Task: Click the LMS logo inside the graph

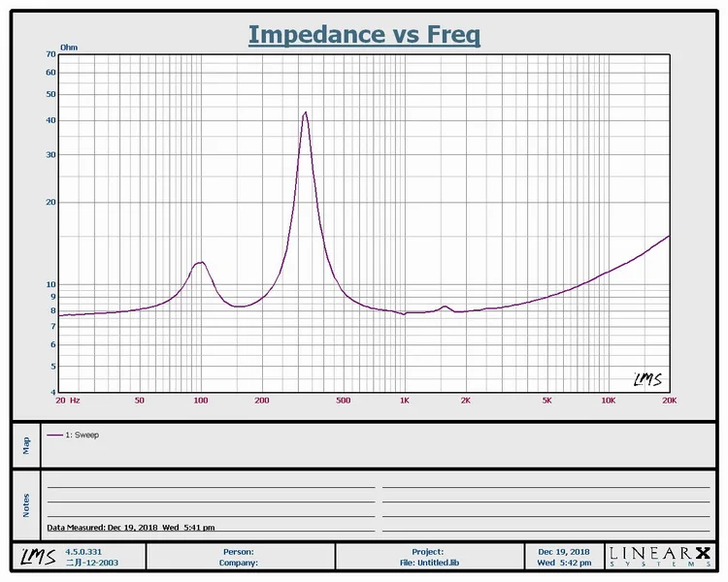Action: pyautogui.click(x=647, y=379)
